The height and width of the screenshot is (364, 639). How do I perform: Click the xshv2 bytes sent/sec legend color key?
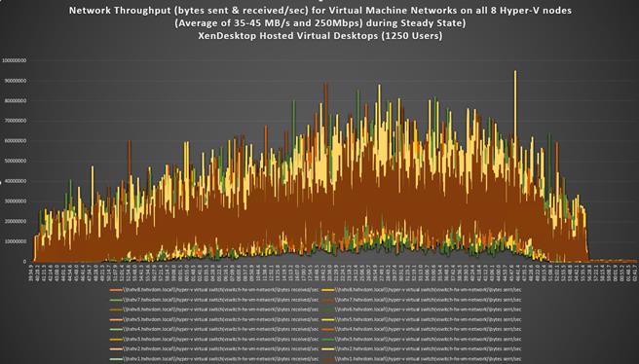[327, 349]
